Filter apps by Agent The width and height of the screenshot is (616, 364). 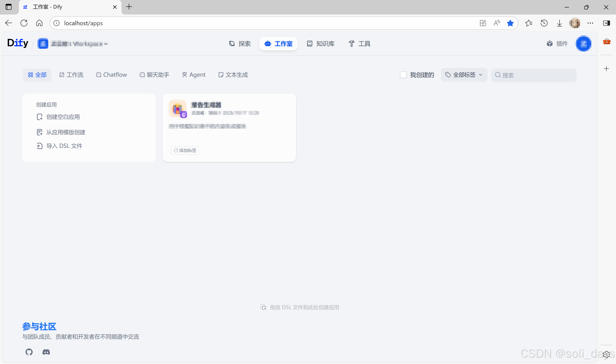click(x=194, y=75)
